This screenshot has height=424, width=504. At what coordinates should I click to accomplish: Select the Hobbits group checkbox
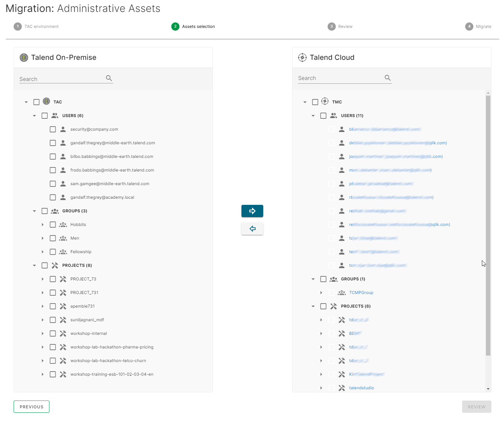click(53, 224)
